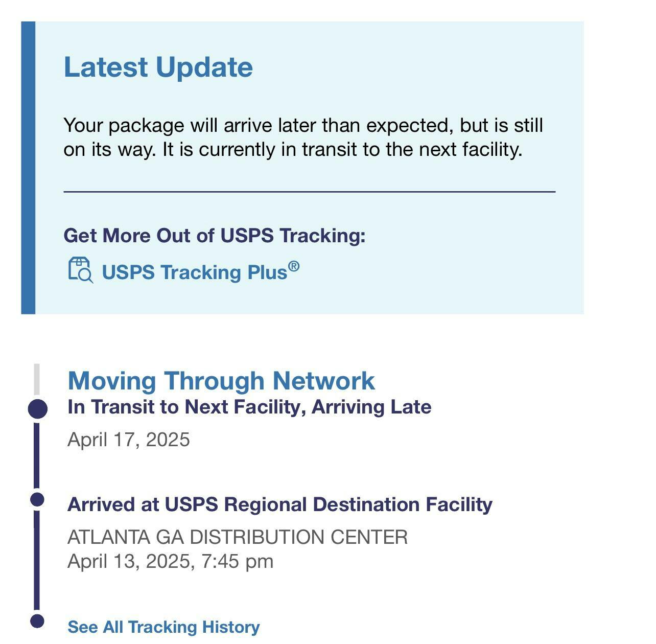Click the April 17, 2025 date
The height and width of the screenshot is (644, 656).
[129, 440]
